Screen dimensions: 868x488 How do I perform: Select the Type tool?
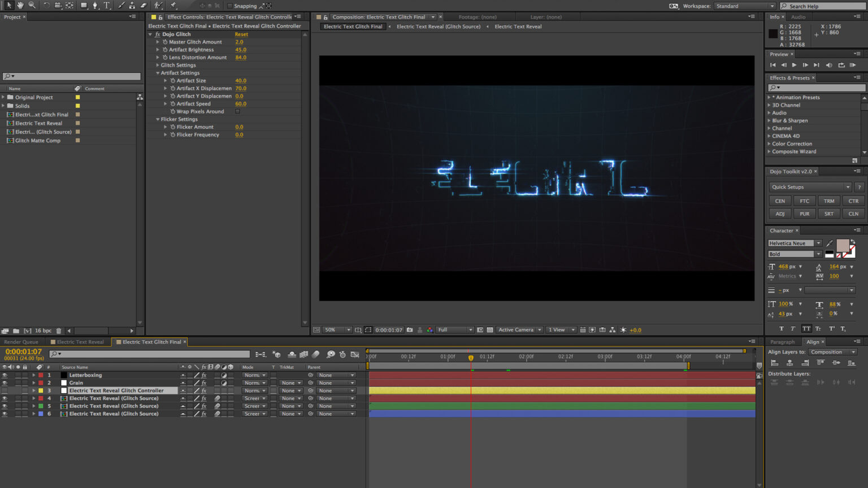tap(107, 6)
